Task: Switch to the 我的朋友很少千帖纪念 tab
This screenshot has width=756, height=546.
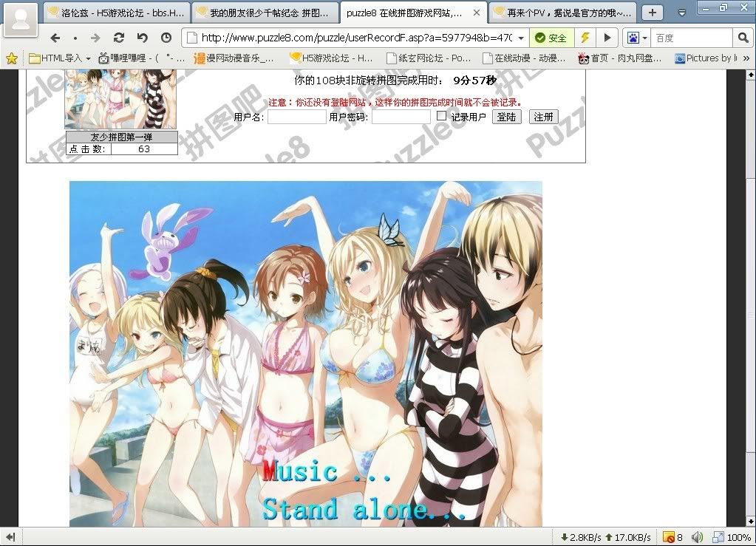Action: (x=265, y=13)
